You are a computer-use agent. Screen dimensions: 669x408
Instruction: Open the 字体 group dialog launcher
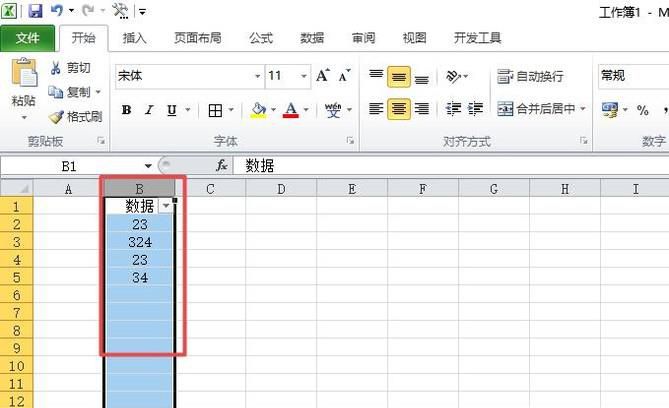point(350,140)
